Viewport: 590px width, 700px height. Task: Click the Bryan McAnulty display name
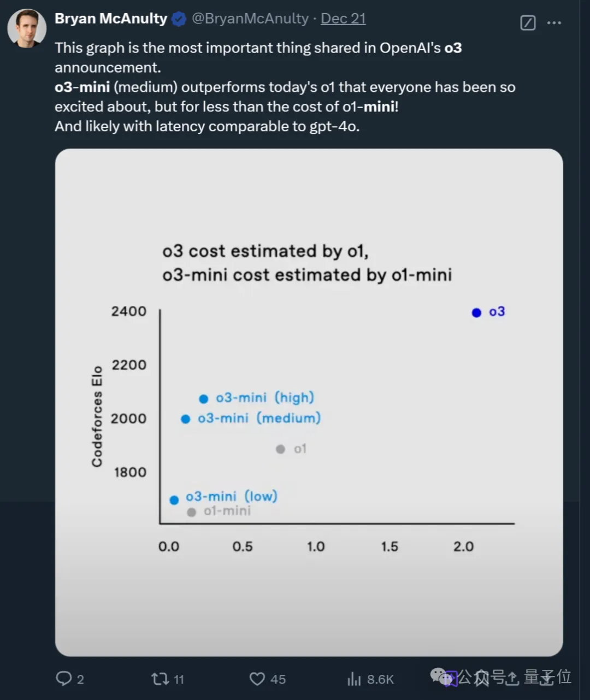pyautogui.click(x=111, y=19)
